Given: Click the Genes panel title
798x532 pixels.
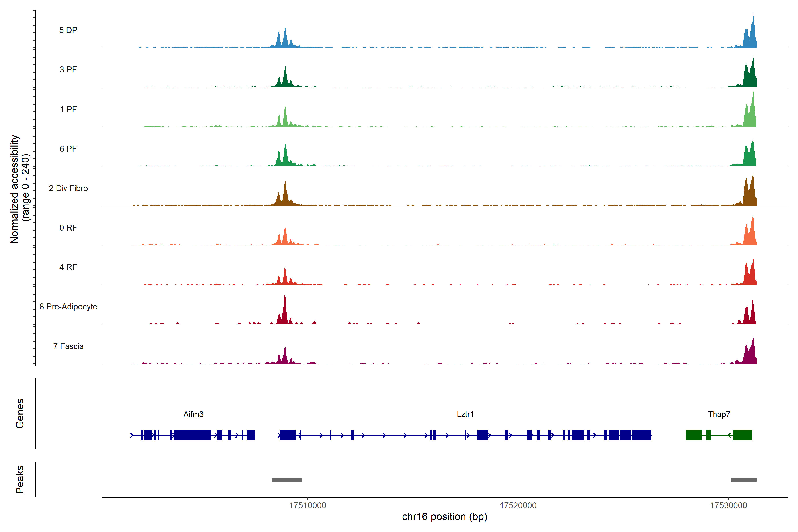Looking at the screenshot, I should point(20,414).
